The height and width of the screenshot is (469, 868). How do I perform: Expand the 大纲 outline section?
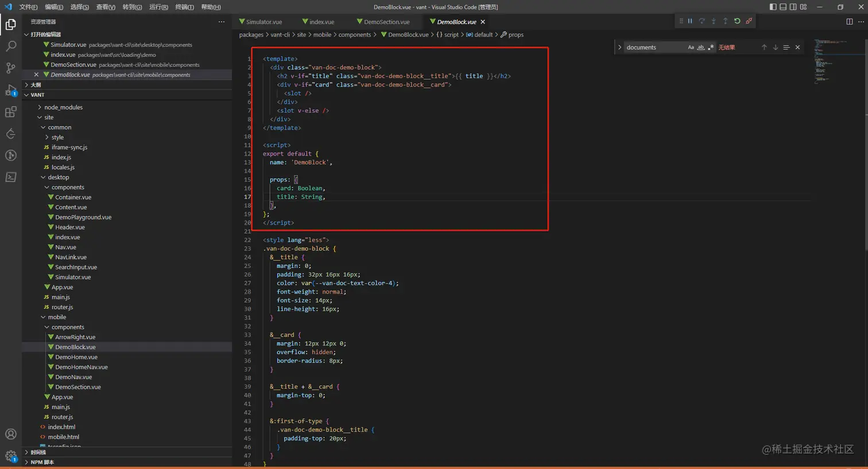click(127, 85)
